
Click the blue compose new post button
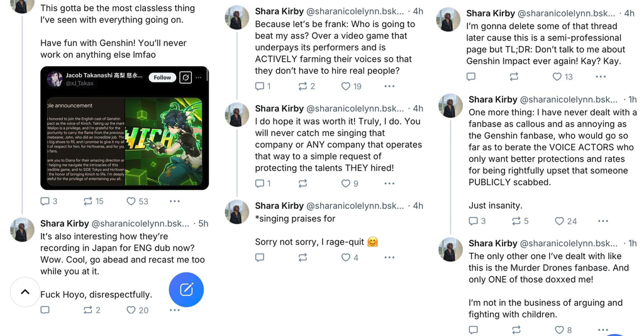pyautogui.click(x=186, y=289)
